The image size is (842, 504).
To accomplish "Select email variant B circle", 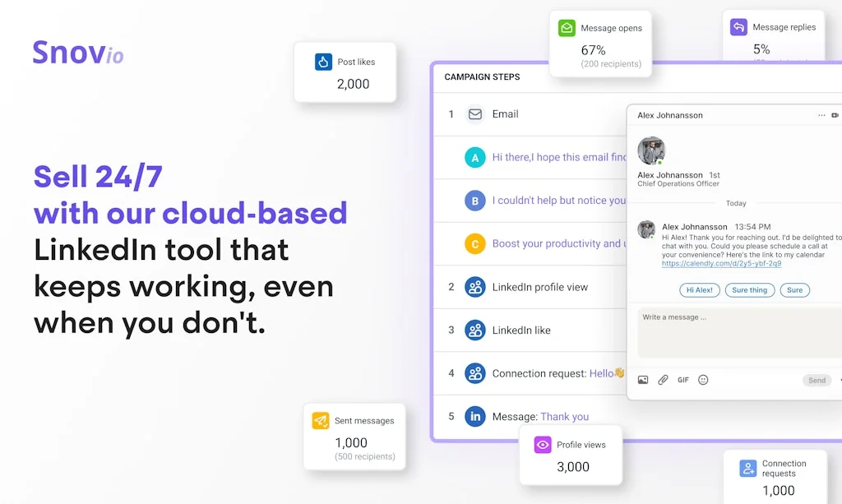I will pyautogui.click(x=474, y=201).
